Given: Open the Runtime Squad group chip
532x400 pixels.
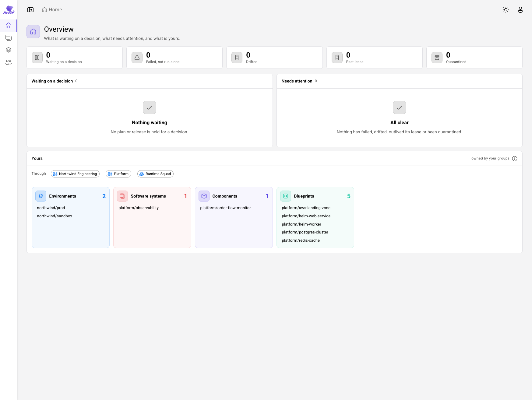Looking at the screenshot, I should pyautogui.click(x=155, y=174).
